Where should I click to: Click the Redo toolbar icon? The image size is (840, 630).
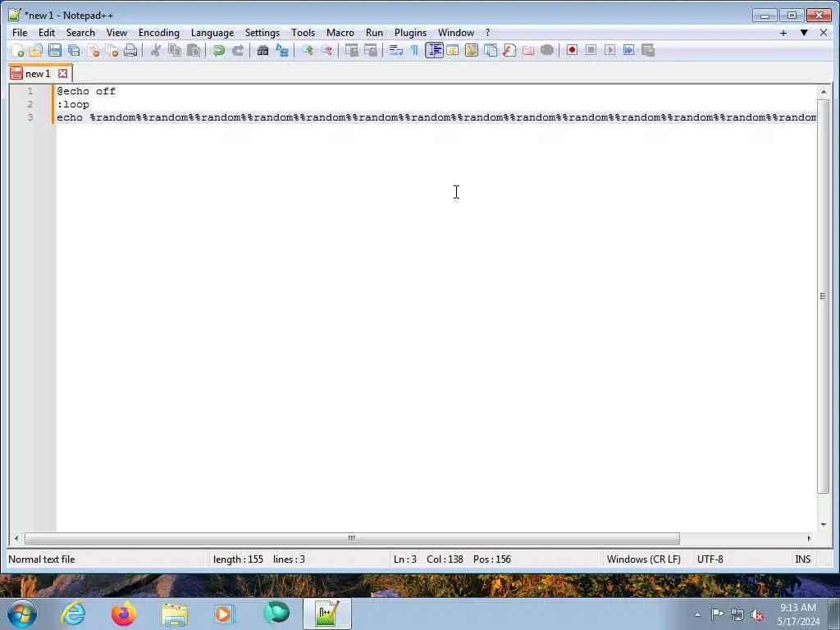click(238, 50)
